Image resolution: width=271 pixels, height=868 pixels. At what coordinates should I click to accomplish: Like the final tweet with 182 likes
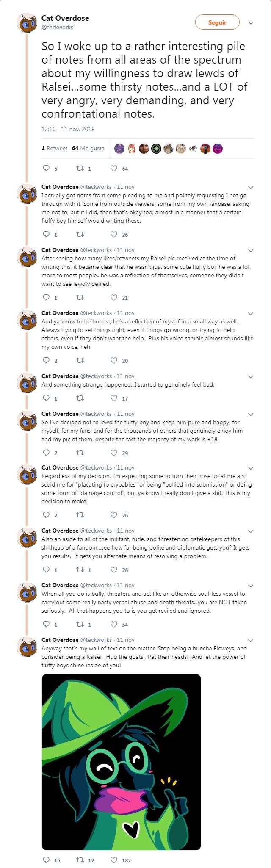(x=114, y=860)
